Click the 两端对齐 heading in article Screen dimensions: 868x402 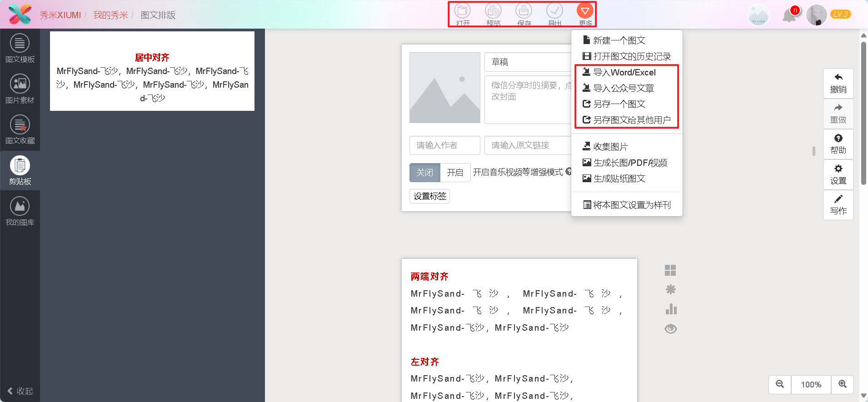click(x=429, y=277)
